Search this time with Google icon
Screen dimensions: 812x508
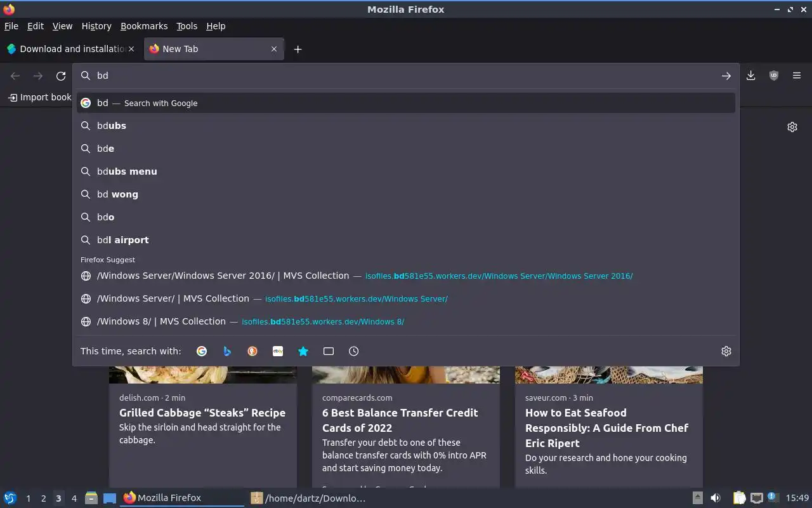click(202, 351)
